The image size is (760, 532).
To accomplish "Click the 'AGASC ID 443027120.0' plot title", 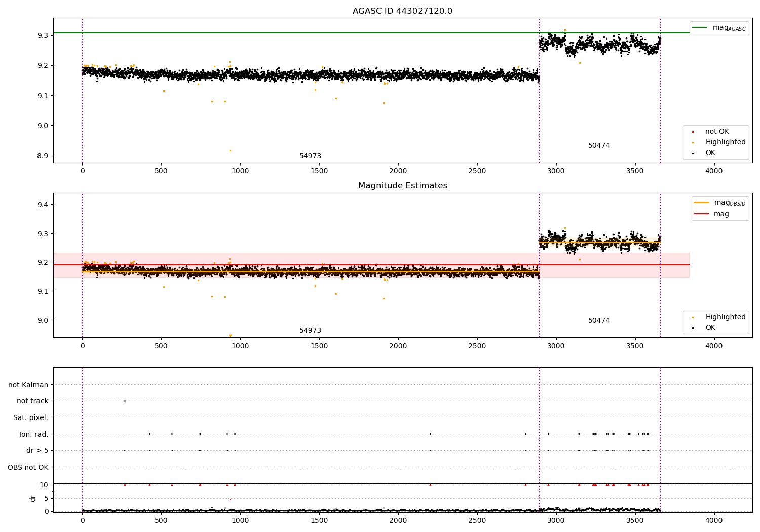I will (402, 11).
